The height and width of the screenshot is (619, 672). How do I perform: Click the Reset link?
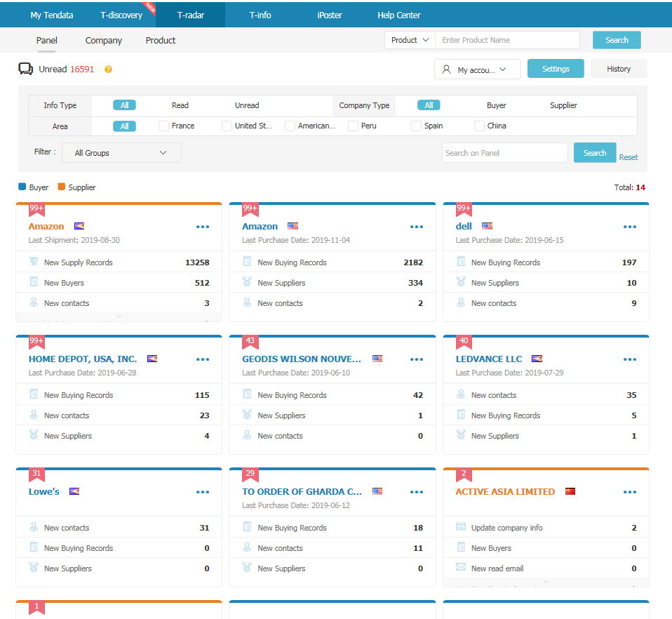629,157
